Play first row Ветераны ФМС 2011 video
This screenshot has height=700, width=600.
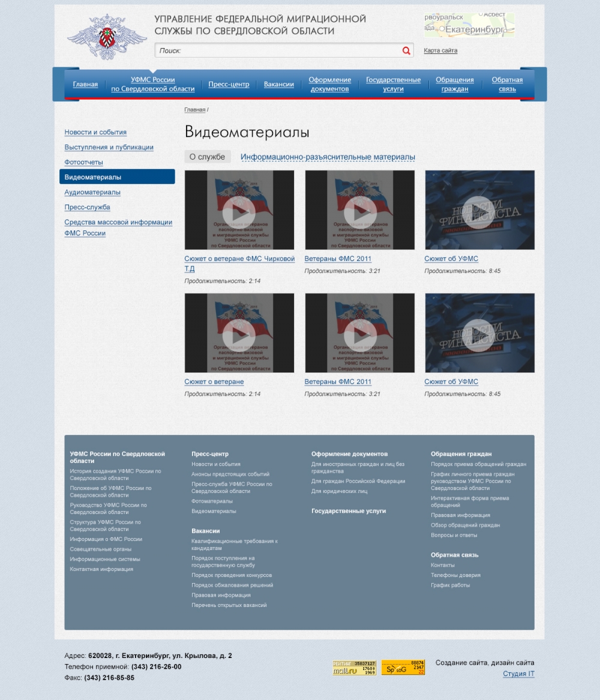click(x=360, y=210)
